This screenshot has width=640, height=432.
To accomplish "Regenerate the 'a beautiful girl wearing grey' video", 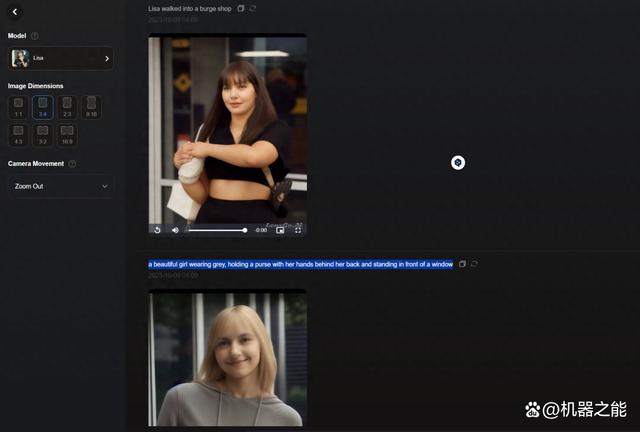I will [474, 264].
